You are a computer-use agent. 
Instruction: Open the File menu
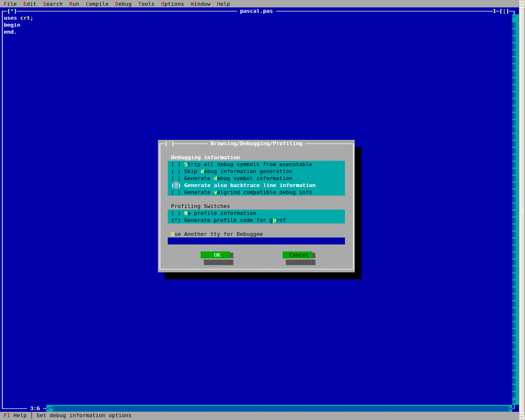(10, 4)
